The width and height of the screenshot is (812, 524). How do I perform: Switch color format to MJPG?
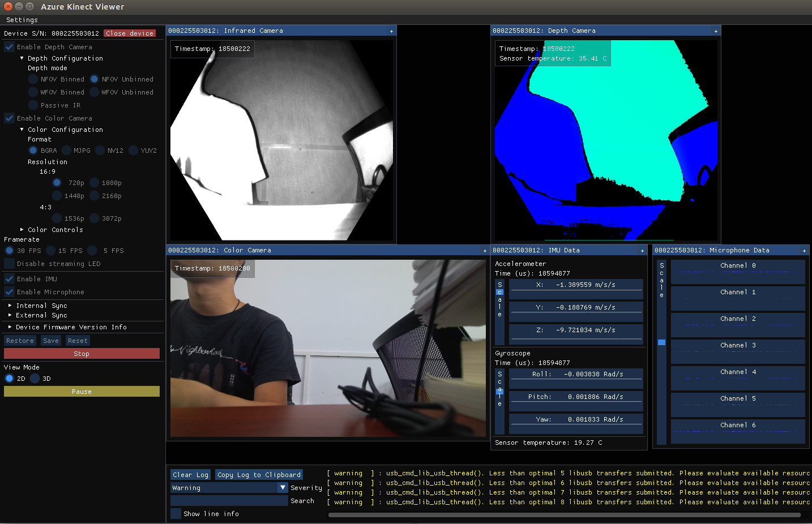pyautogui.click(x=66, y=150)
